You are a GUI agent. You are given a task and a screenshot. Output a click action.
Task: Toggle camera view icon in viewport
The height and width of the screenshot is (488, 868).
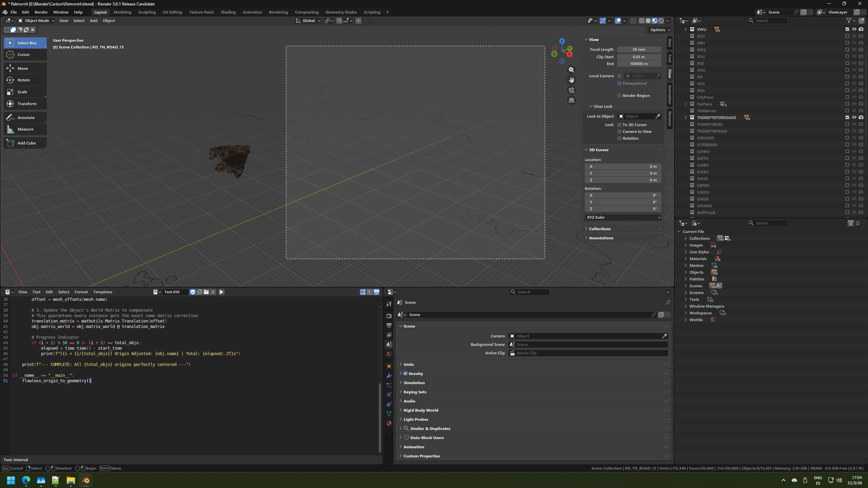572,90
